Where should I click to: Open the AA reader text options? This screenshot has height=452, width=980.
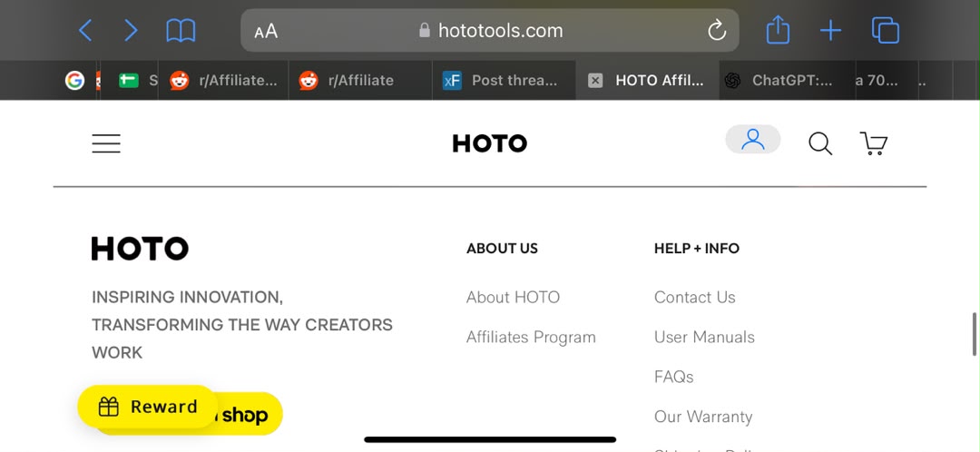point(266,31)
